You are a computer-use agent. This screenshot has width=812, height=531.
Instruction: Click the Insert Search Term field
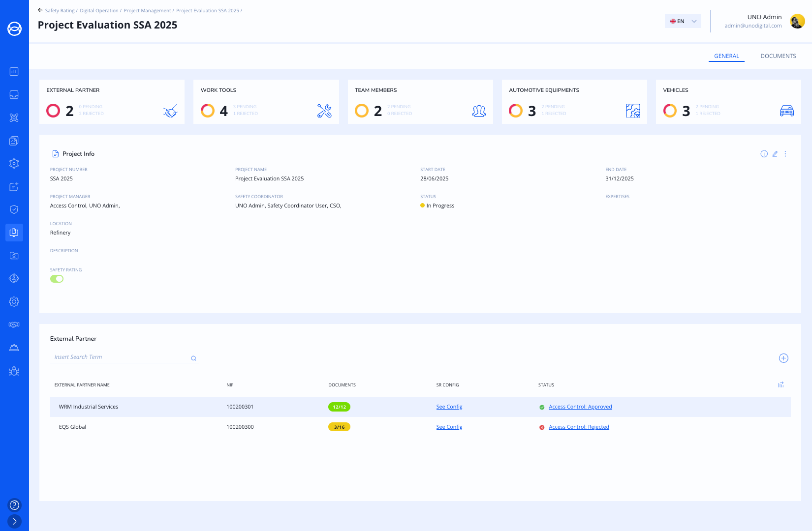pos(121,357)
